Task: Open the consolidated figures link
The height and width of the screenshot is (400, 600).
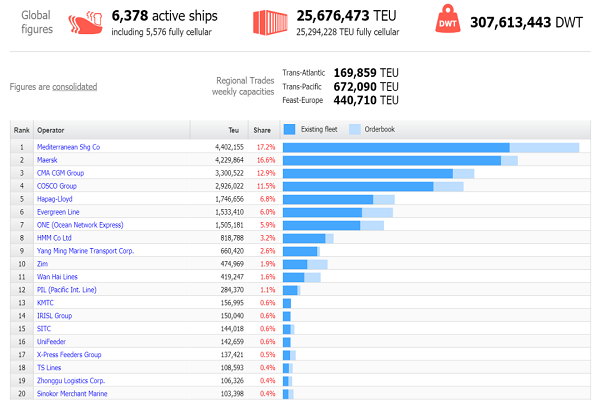Action: click(75, 87)
